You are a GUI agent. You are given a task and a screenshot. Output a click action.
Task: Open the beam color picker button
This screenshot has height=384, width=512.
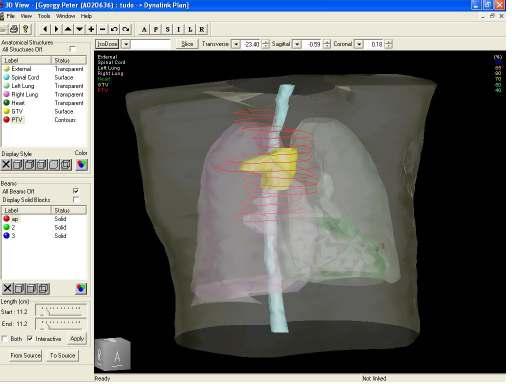coord(81,288)
